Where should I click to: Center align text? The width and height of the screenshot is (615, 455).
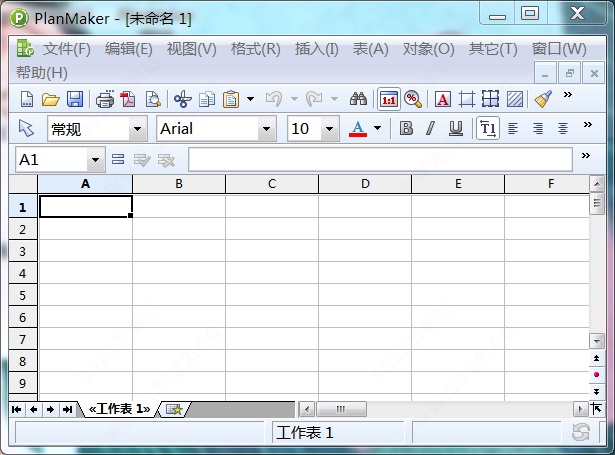(563, 128)
